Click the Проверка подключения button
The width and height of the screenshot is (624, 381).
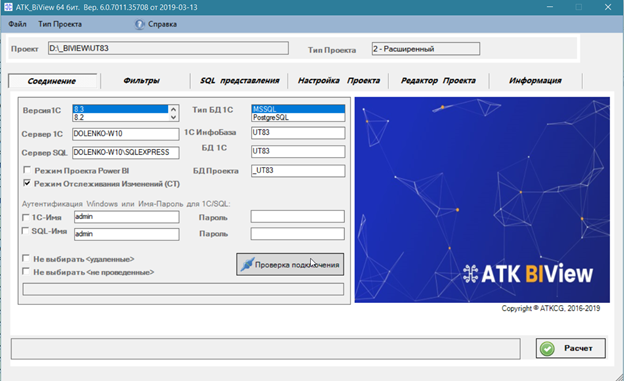coord(290,264)
